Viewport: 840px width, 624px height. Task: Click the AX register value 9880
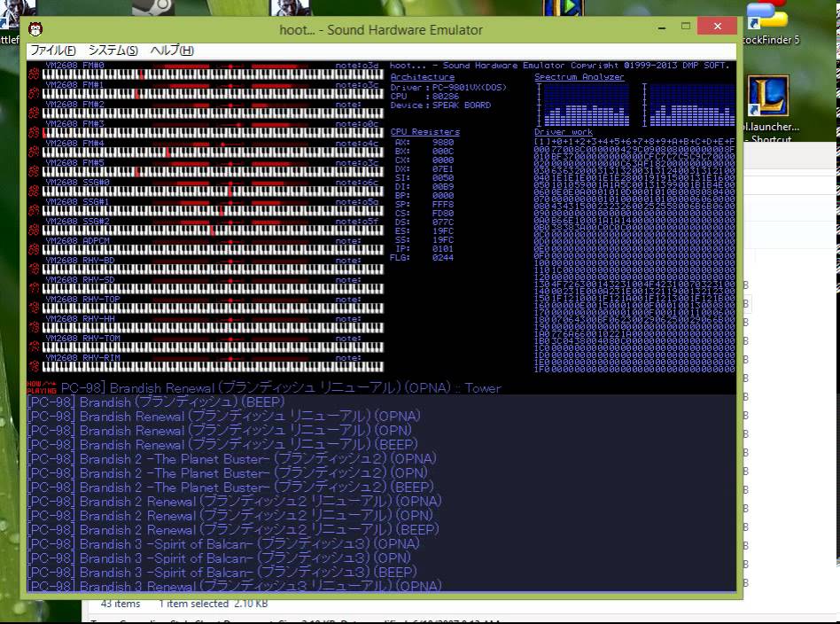443,143
